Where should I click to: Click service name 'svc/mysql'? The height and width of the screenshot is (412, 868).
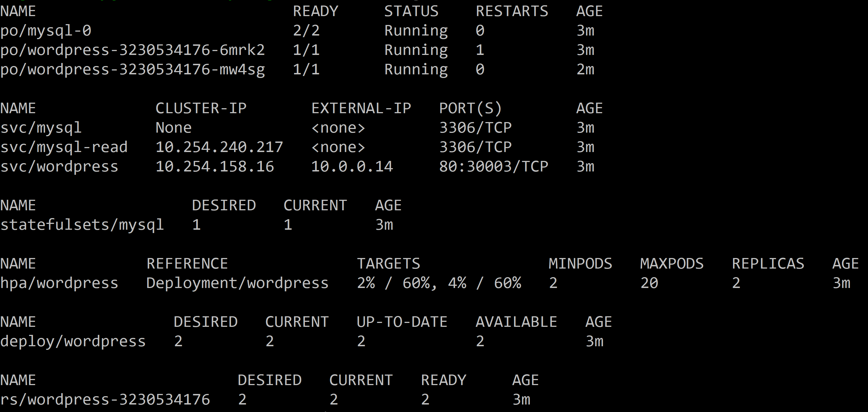coord(41,128)
